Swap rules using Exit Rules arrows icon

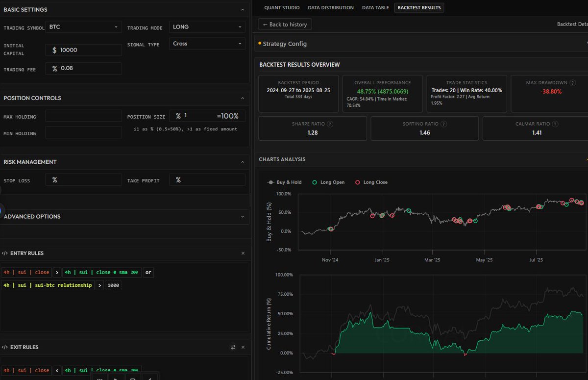(x=233, y=347)
